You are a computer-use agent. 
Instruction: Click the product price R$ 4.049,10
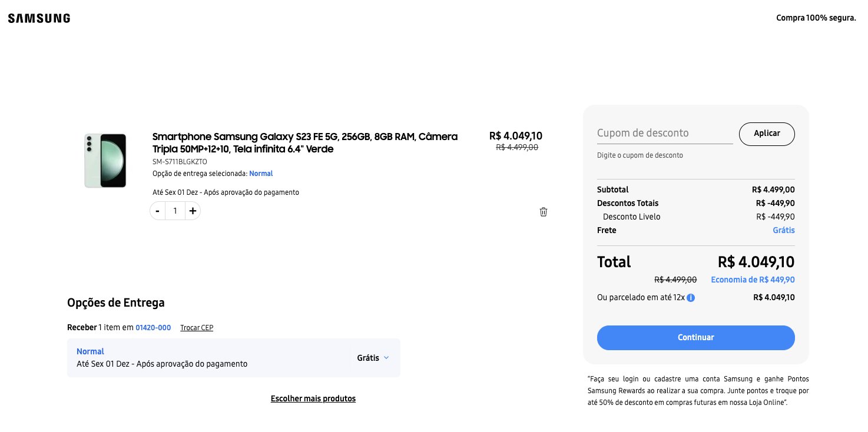click(x=516, y=136)
